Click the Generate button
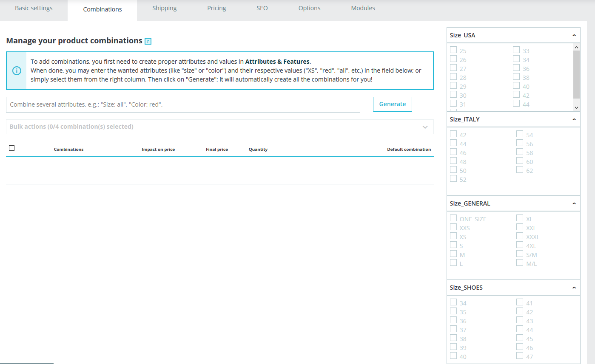 (x=393, y=104)
